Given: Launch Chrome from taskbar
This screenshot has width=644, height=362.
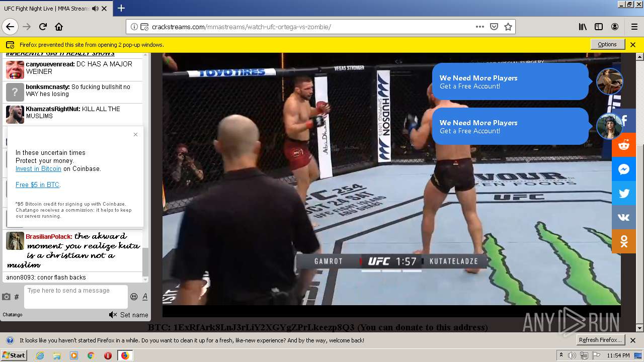Looking at the screenshot, I should 91,355.
